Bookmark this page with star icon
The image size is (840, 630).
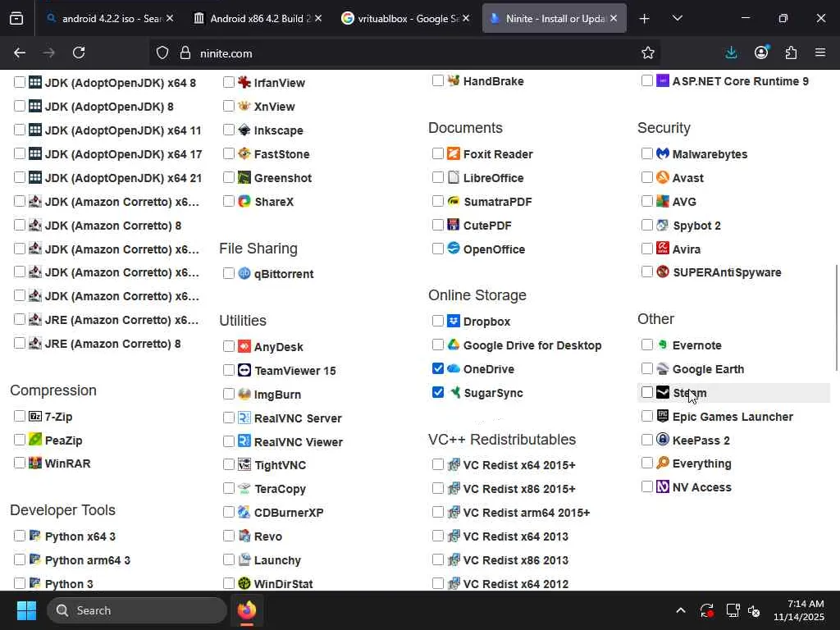click(648, 52)
